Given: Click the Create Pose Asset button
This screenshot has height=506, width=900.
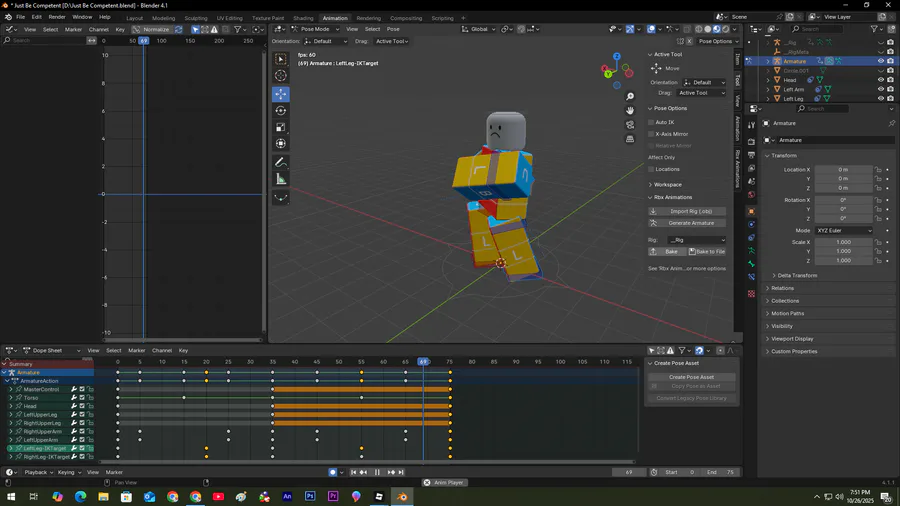Looking at the screenshot, I should 691,377.
